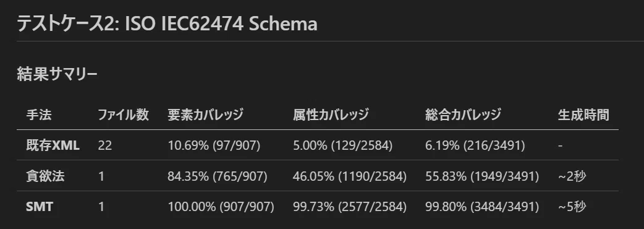This screenshot has height=229, width=644.
Task: Select the 84.35% (765/907) cell
Action: [x=218, y=176]
